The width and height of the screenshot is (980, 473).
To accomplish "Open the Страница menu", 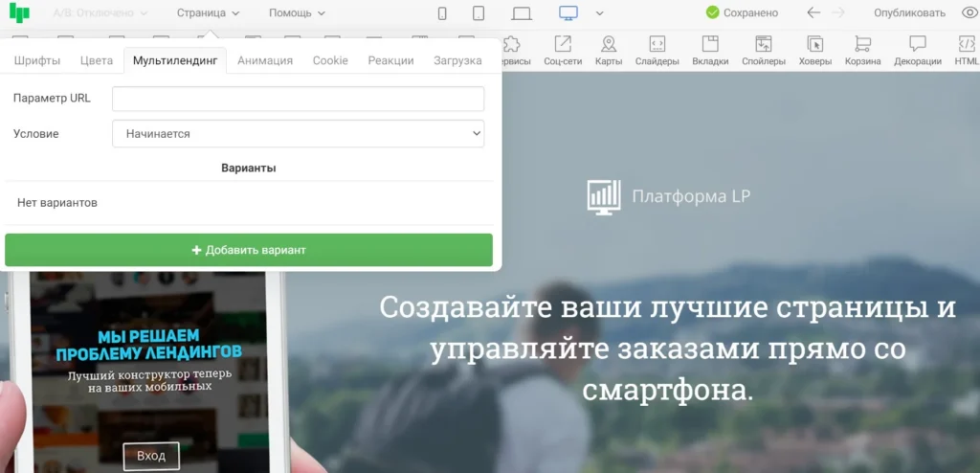I will [208, 12].
